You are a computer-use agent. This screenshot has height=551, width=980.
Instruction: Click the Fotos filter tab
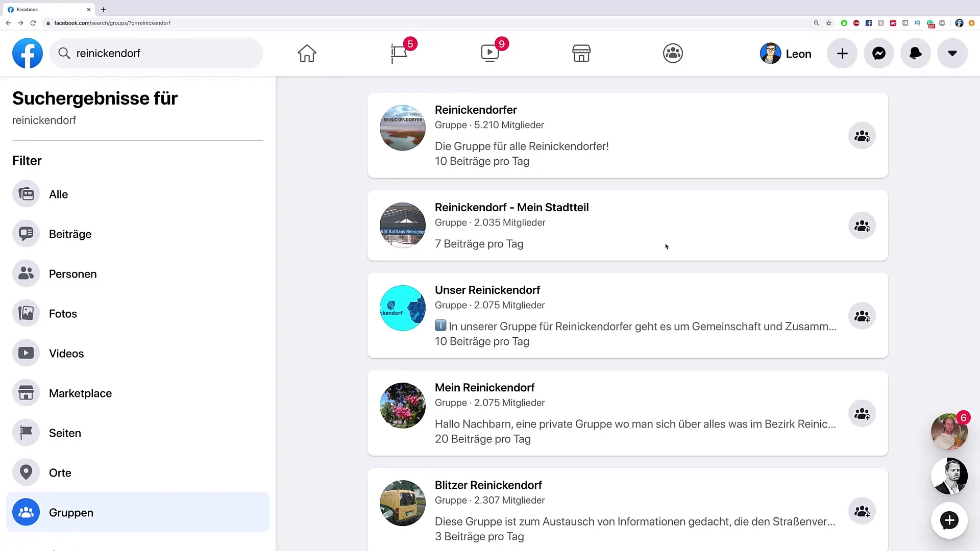point(63,314)
